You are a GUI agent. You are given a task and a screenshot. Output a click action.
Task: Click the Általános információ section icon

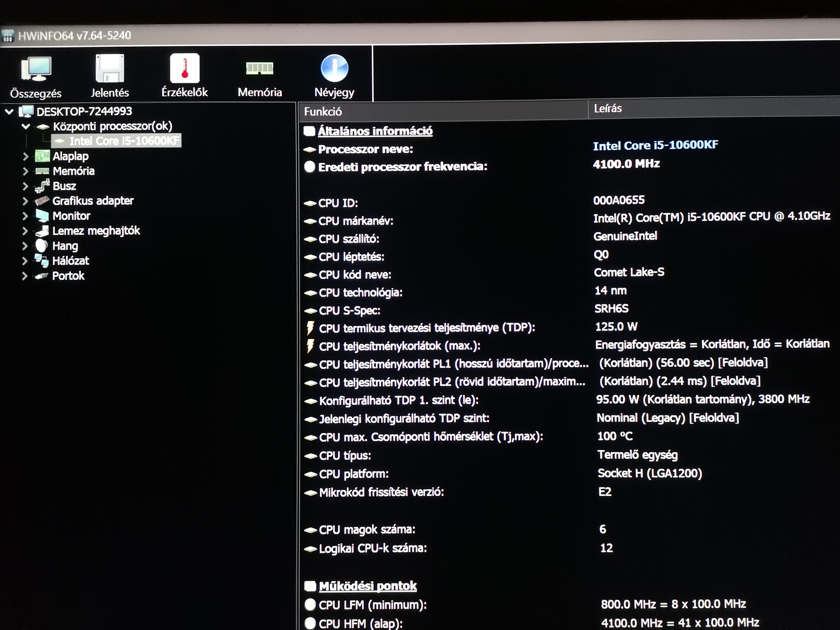tap(309, 132)
